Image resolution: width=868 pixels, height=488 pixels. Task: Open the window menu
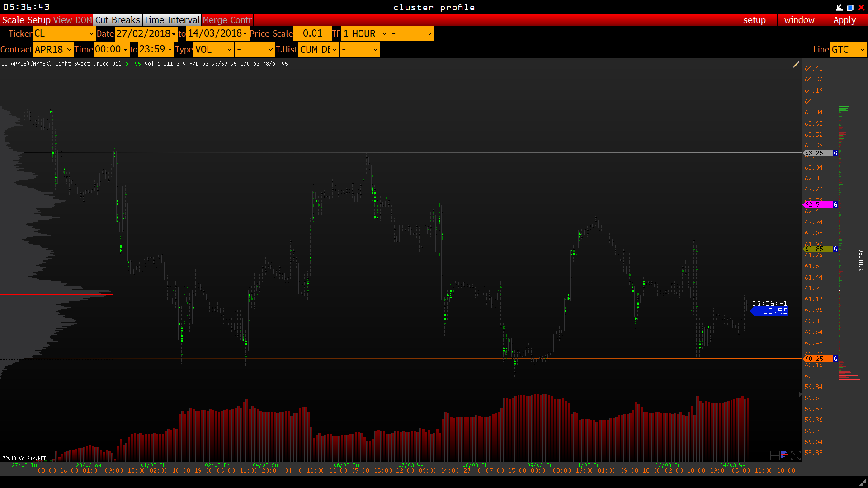point(799,20)
